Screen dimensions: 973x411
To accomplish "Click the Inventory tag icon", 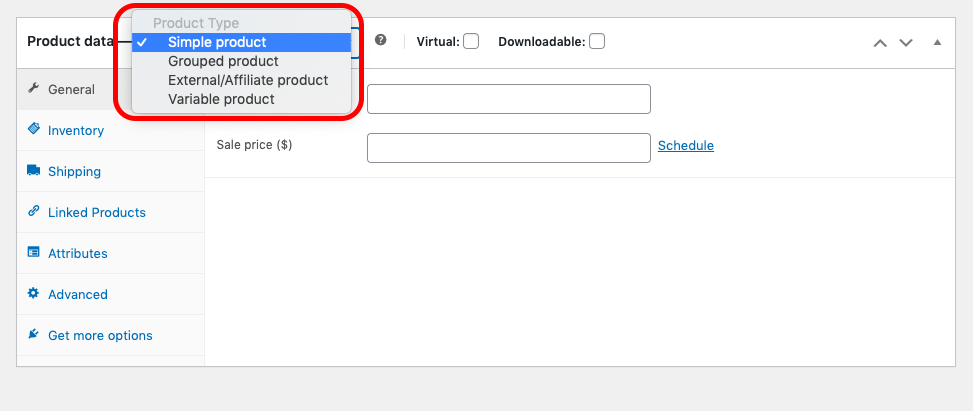I will [34, 129].
